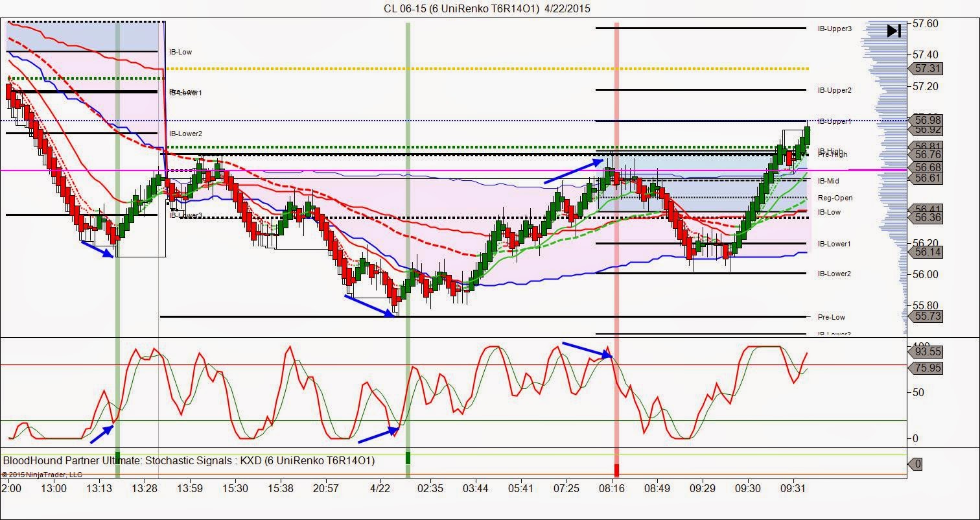
Task: Click the 57.60 price axis label
Action: (925, 23)
